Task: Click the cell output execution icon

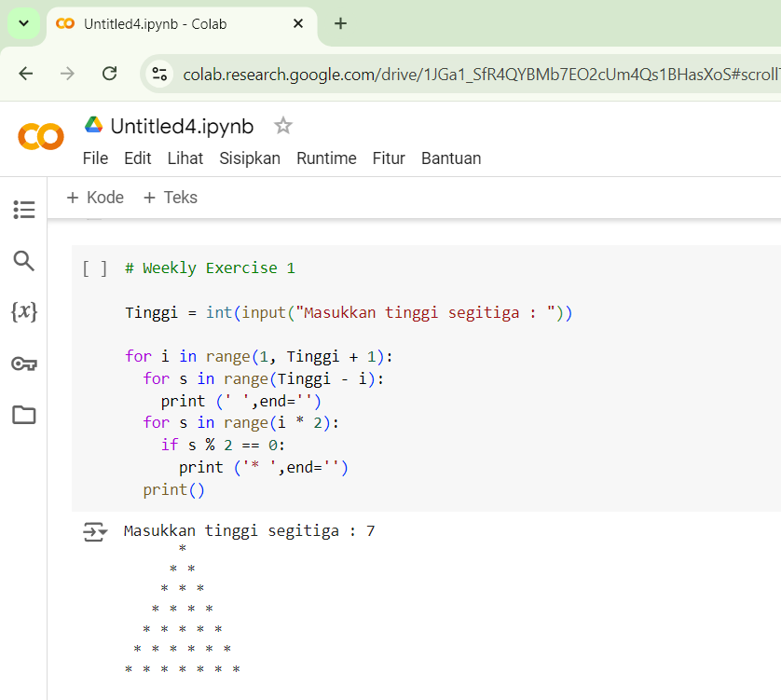Action: 91,530
